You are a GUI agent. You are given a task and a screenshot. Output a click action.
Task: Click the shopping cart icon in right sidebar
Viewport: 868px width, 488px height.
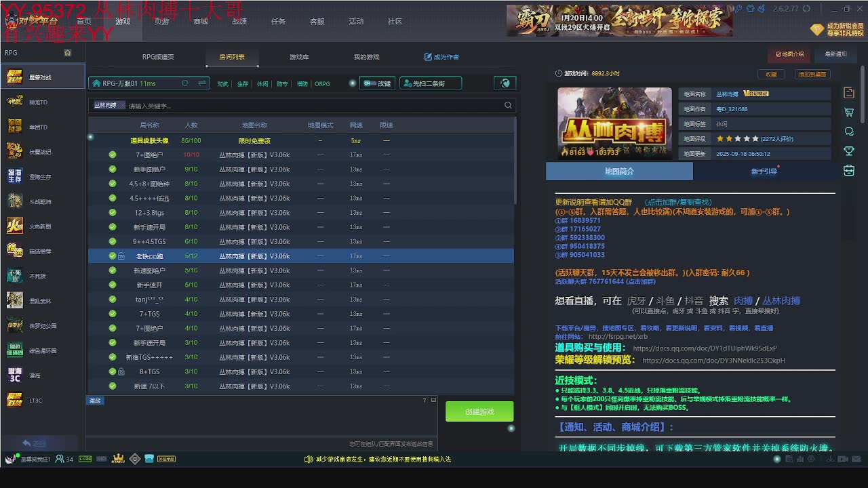tap(848, 112)
